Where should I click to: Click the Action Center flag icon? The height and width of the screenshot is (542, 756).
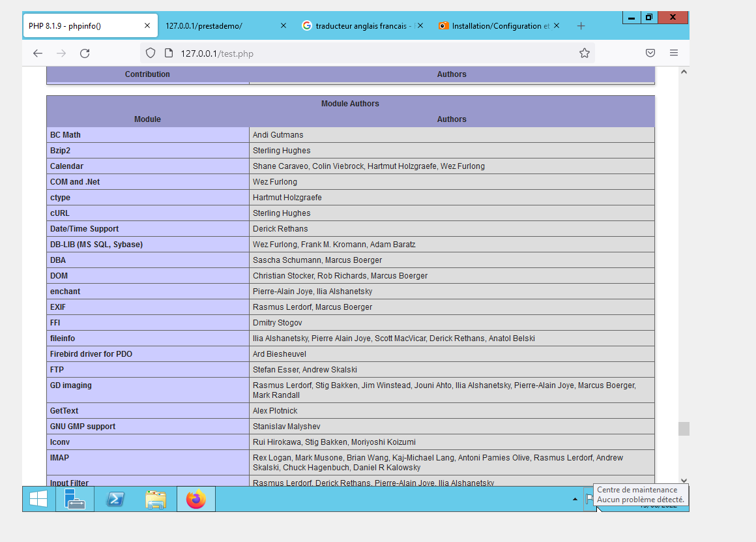pos(589,499)
